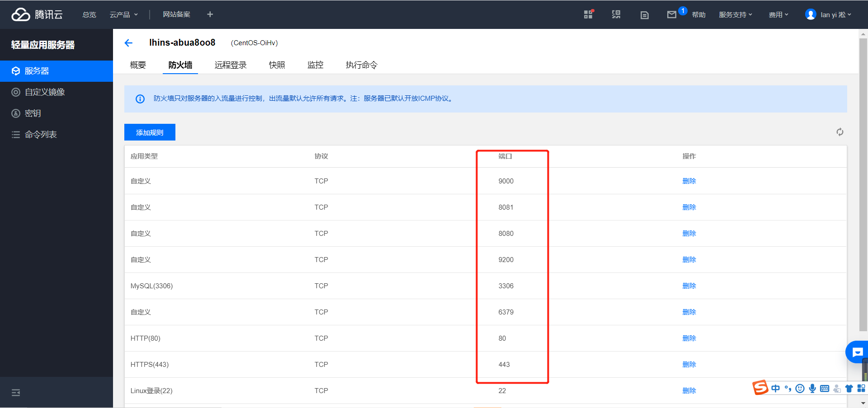Screen dimensions: 868x408
Task: Toggle Sogou Chinese/English input mode
Action: point(775,388)
